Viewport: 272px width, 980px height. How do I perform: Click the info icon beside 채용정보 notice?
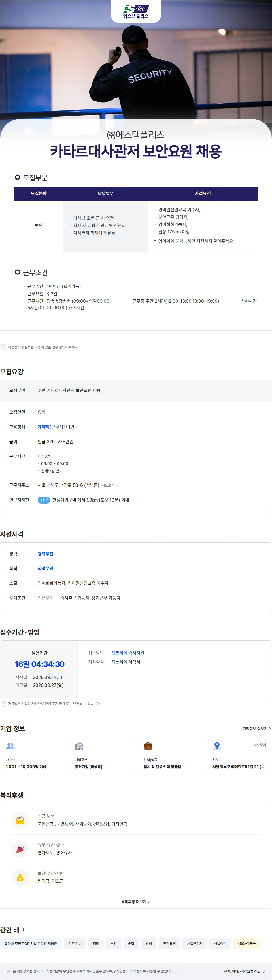3,347
